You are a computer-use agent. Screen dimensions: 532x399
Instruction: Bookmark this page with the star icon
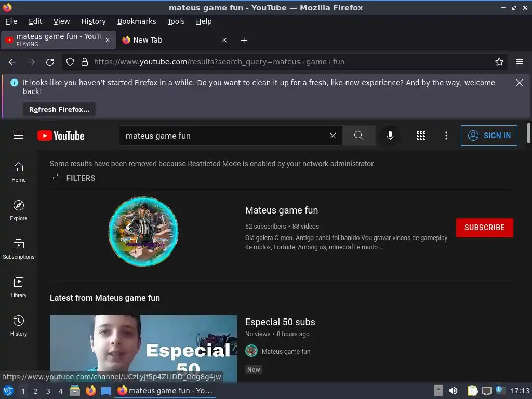(x=499, y=62)
